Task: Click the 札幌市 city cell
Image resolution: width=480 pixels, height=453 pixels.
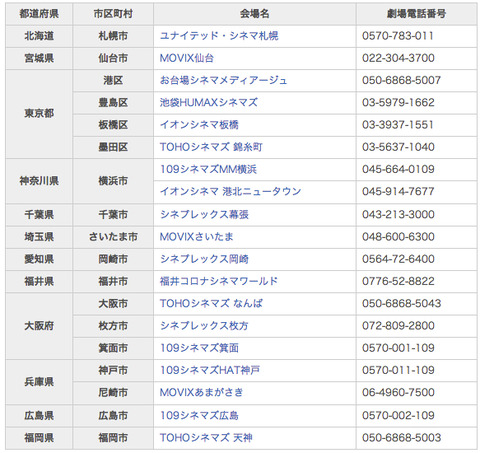Action: coord(113,36)
